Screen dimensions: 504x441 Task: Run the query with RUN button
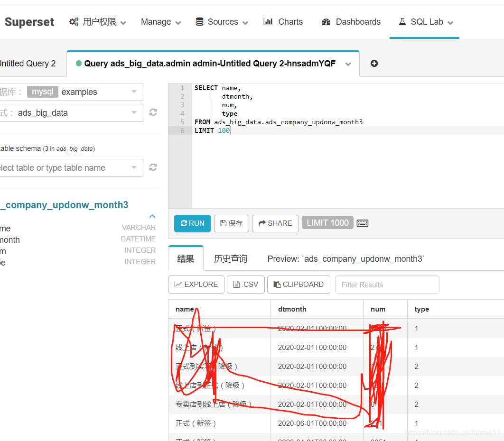tap(192, 223)
